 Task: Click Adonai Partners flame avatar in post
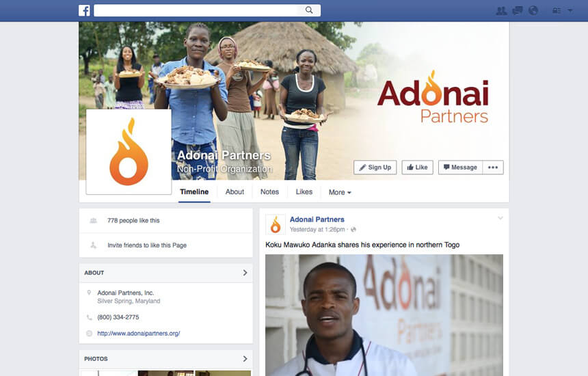(276, 224)
